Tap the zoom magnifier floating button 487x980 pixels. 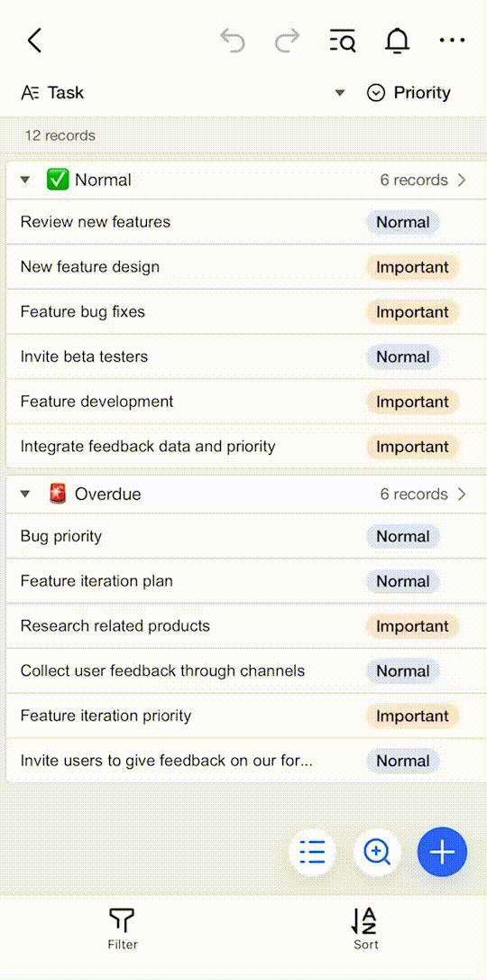pos(377,851)
